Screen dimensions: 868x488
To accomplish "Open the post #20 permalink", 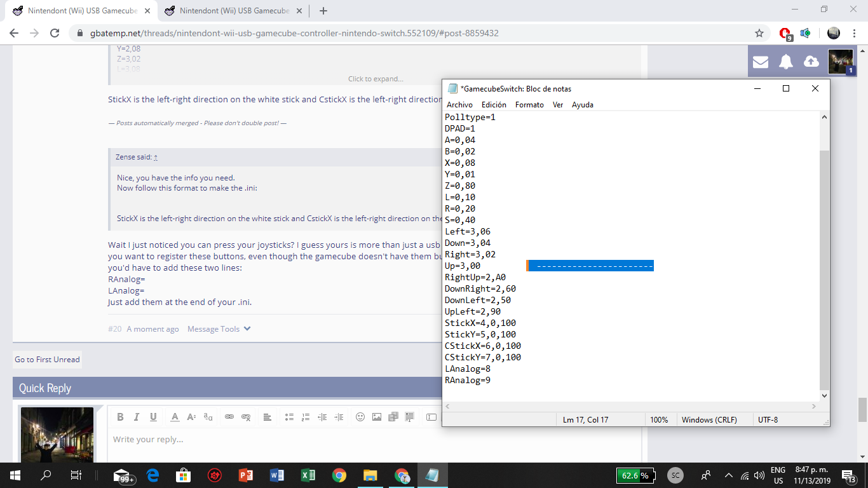I will (x=114, y=329).
